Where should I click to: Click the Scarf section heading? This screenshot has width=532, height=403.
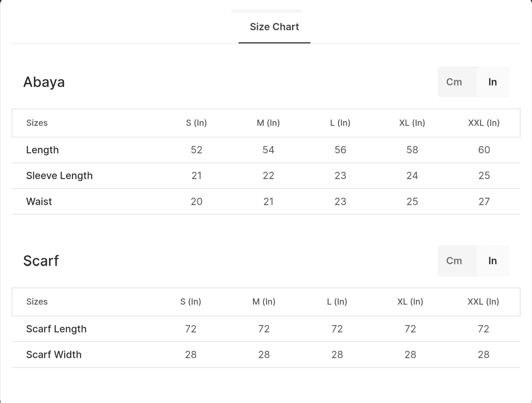[41, 261]
